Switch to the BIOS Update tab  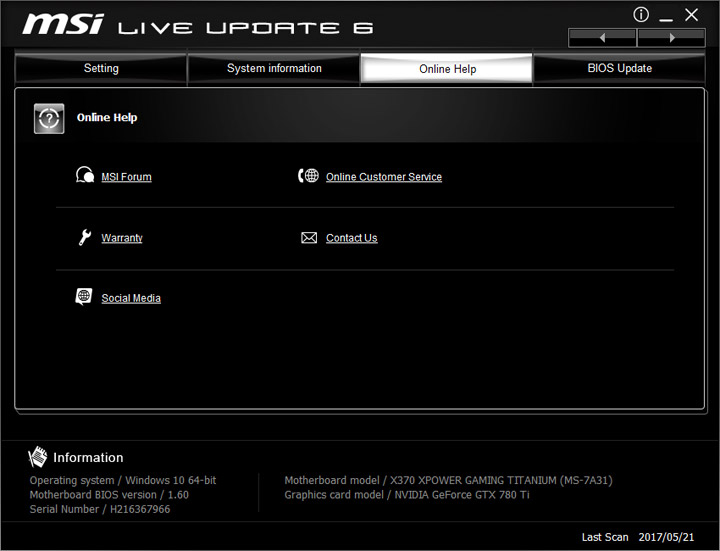[619, 68]
